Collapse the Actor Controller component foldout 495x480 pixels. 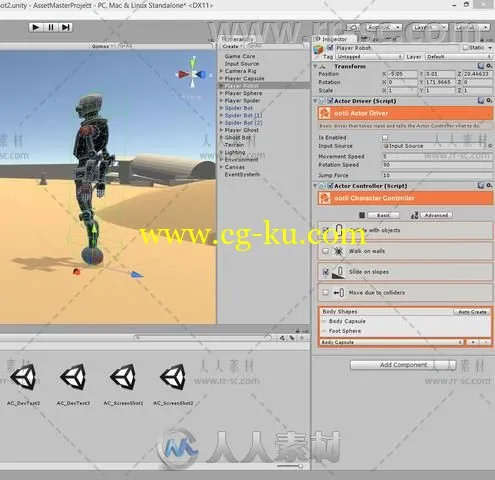click(x=315, y=186)
